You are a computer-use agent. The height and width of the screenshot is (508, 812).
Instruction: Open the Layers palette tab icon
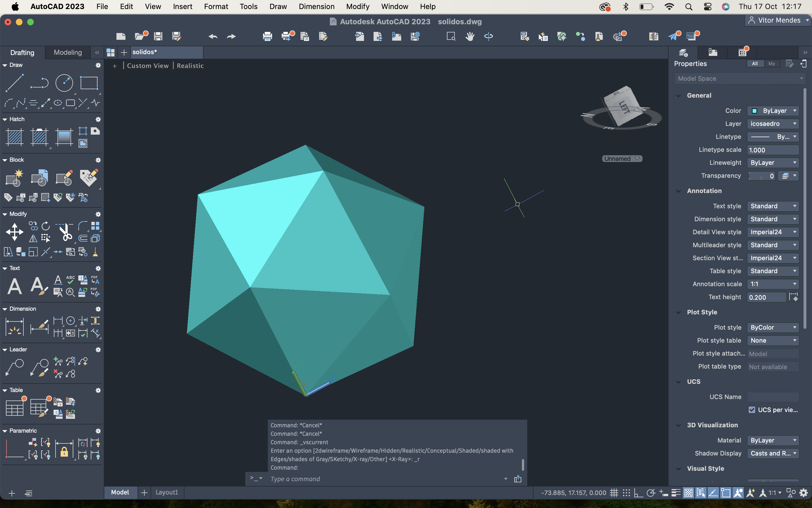683,52
